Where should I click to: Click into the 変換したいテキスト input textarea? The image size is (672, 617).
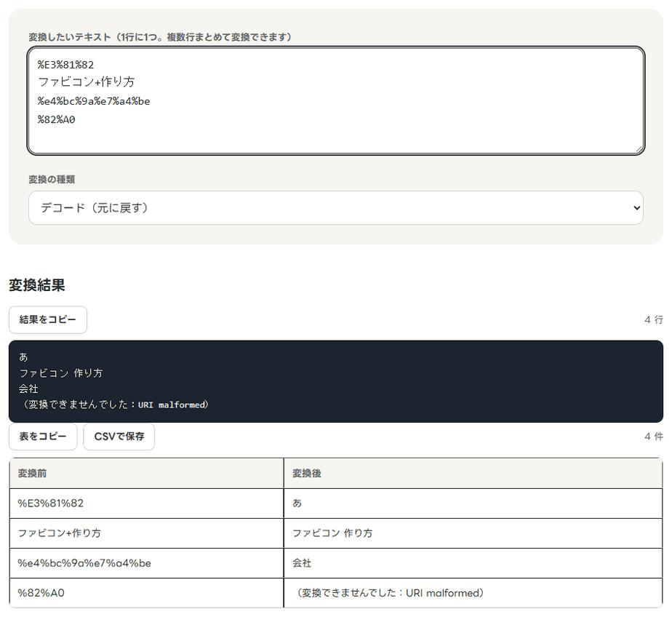click(335, 100)
